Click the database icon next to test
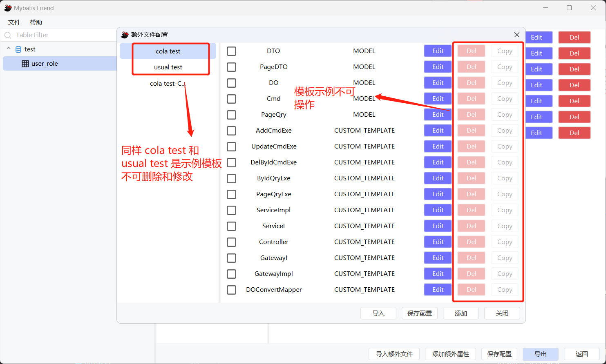This screenshot has height=364, width=606. pyautogui.click(x=18, y=49)
